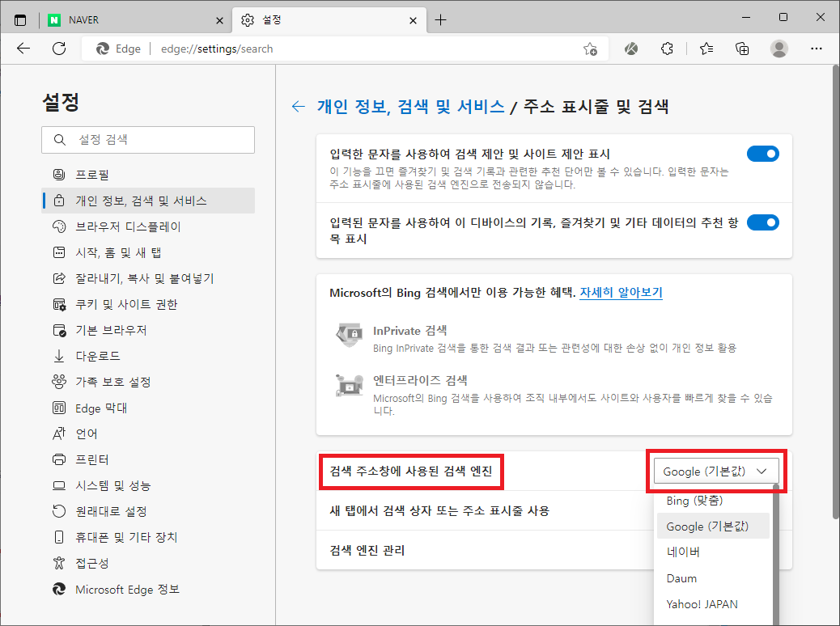This screenshot has width=840, height=626.
Task: Click the Edge logo in the address bar
Action: click(x=102, y=49)
